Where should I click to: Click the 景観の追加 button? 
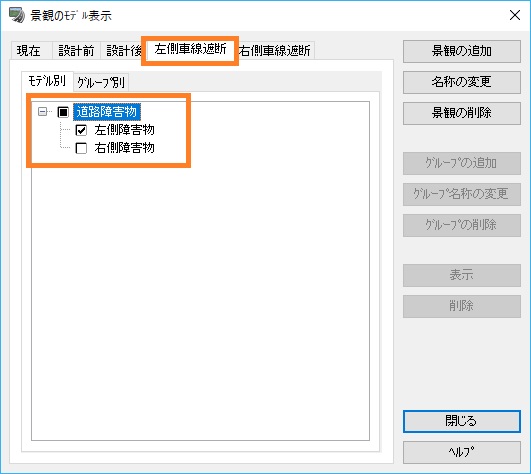tap(462, 51)
